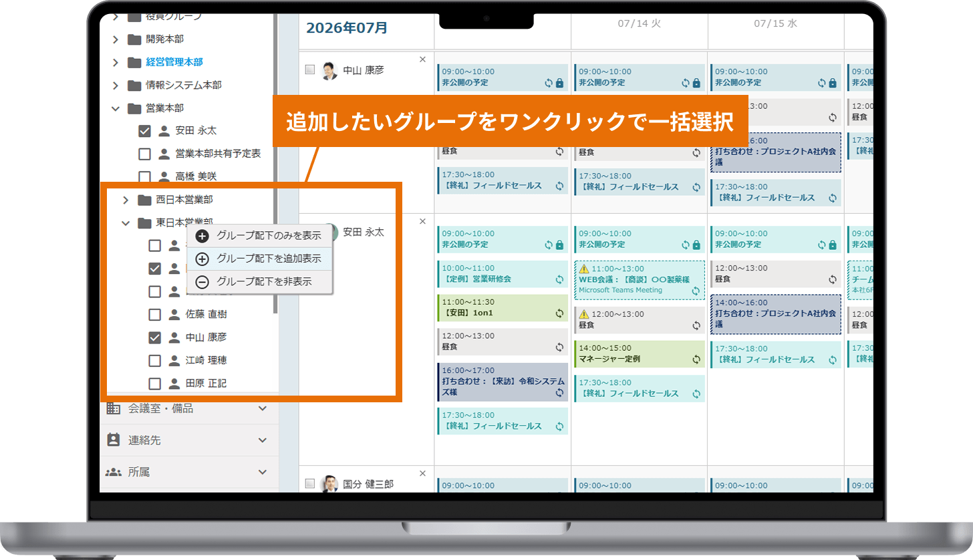Click recurrence icon on Microsoft Teams Meeting event

tap(696, 291)
